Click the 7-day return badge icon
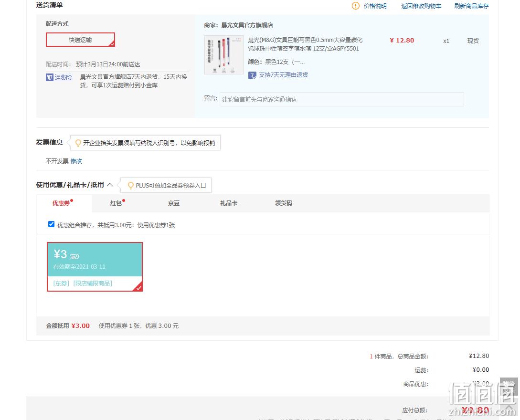Image resolution: width=520 pixels, height=420 pixels. click(252, 75)
